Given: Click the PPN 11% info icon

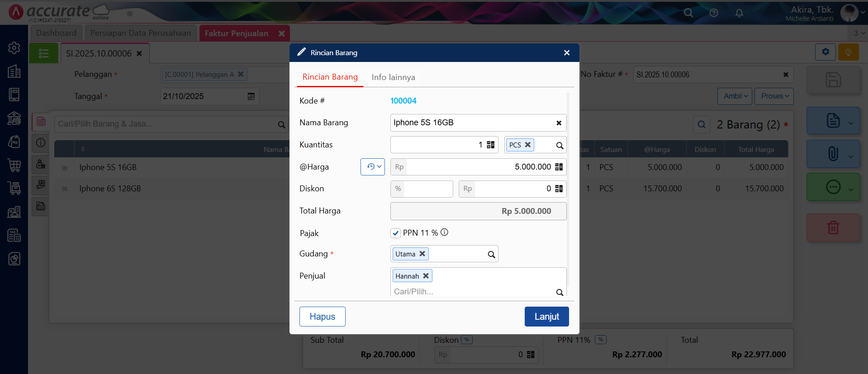Looking at the screenshot, I should coord(444,232).
